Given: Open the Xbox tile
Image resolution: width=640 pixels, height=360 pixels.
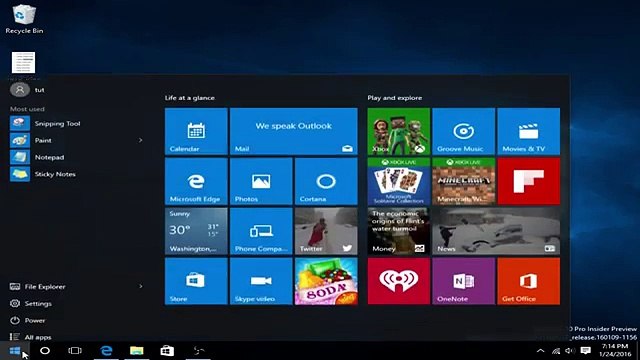Looking at the screenshot, I should (398, 131).
